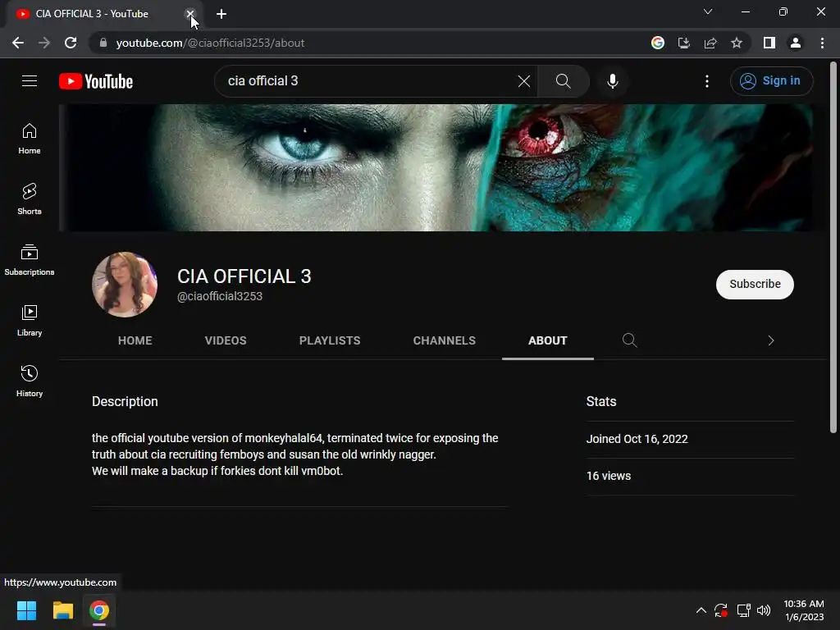Click the sync status tray icon
The width and height of the screenshot is (840, 630).
(x=721, y=610)
